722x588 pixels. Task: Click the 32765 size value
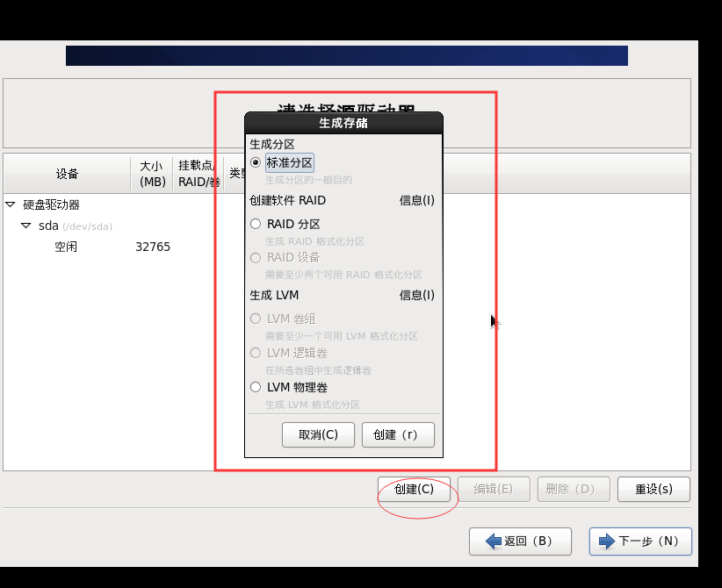tap(153, 247)
